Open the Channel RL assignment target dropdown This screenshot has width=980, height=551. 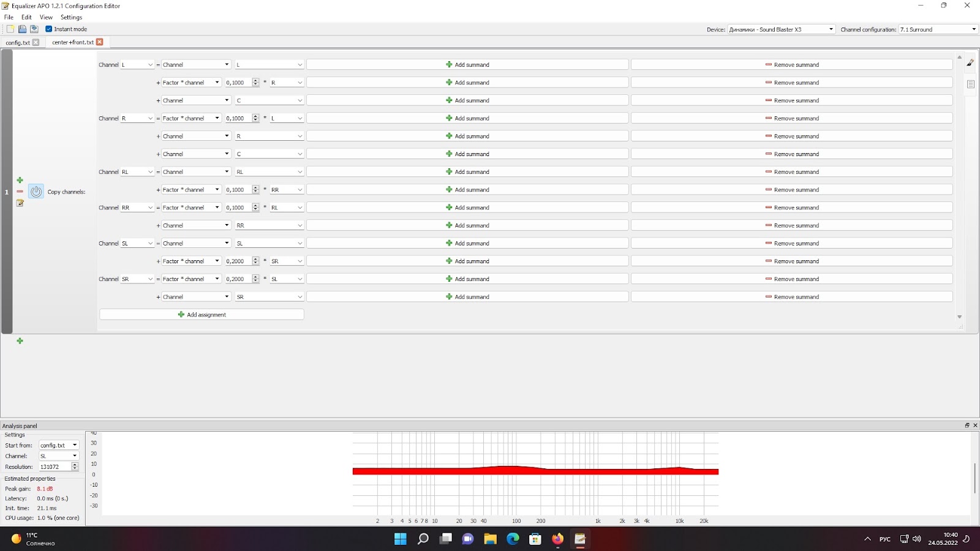point(137,171)
